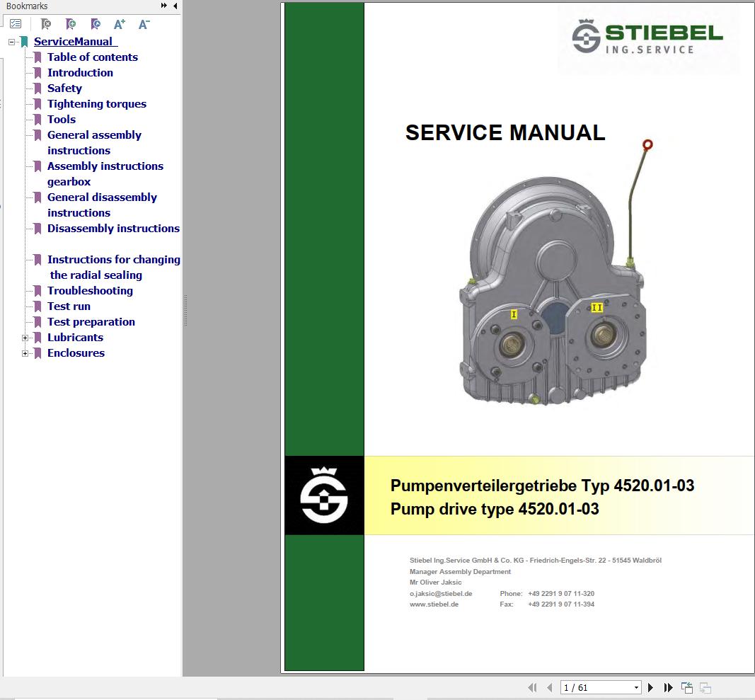Open the bookmark options checklist icon
Image resolution: width=755 pixels, height=700 pixels.
[16, 23]
